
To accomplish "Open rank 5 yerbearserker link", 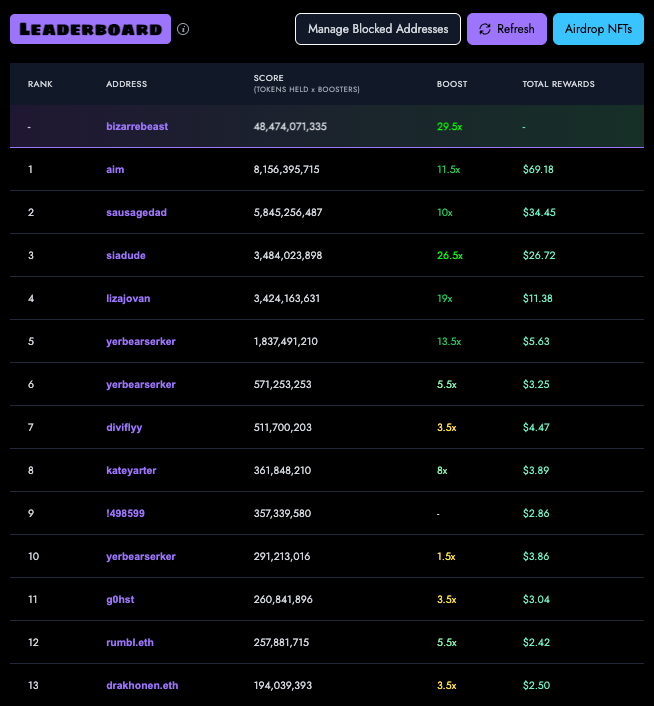I will coord(141,342).
